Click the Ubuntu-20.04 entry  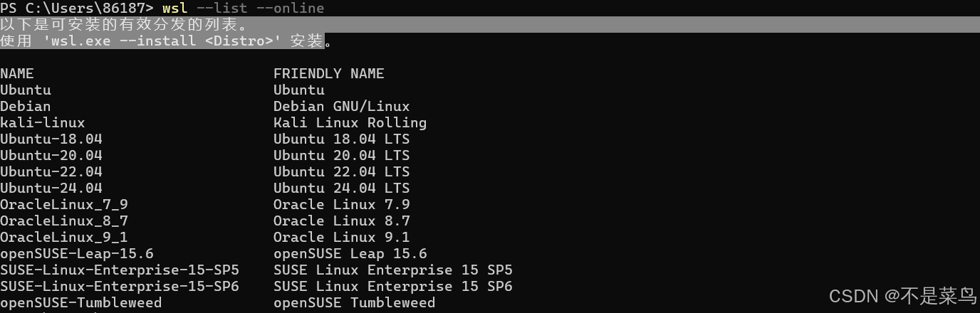[x=51, y=155]
